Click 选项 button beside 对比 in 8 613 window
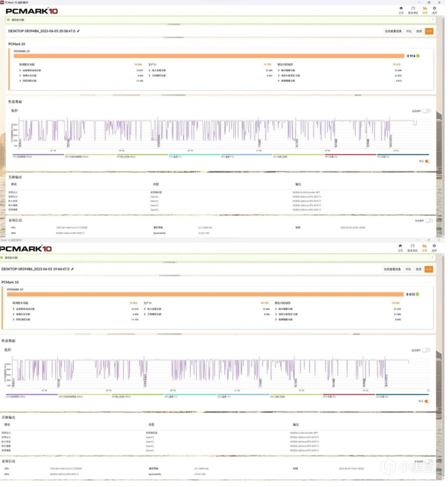Screen dimensions: 448x487 [419, 269]
